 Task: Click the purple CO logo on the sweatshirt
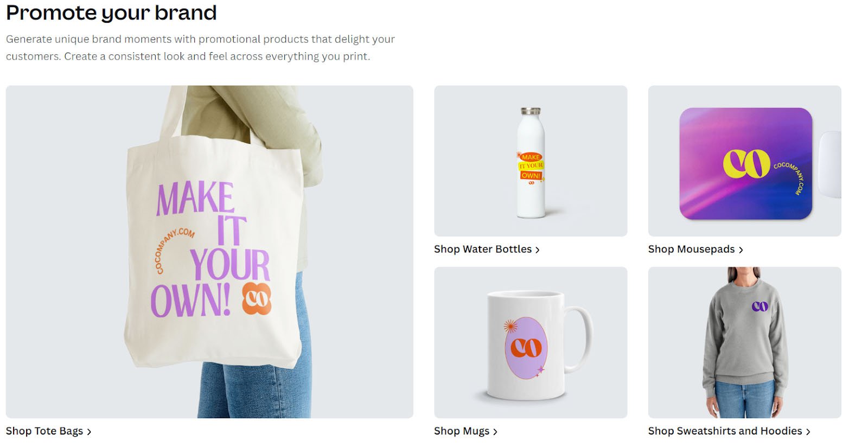759,306
